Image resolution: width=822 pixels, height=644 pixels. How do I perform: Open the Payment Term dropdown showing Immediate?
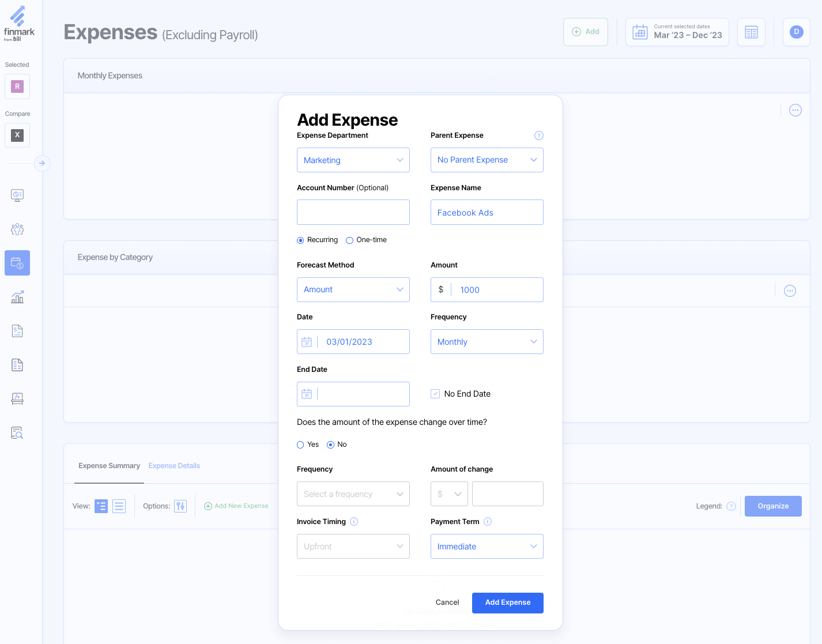(487, 546)
